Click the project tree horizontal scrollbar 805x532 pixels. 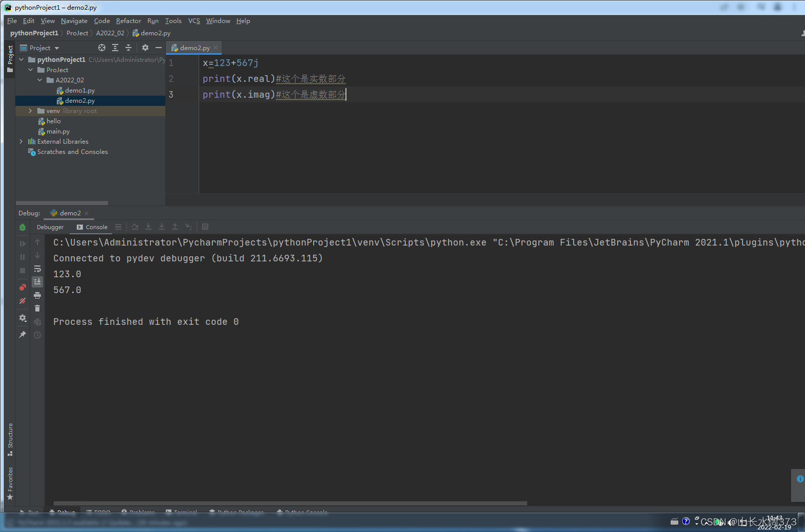pyautogui.click(x=62, y=203)
